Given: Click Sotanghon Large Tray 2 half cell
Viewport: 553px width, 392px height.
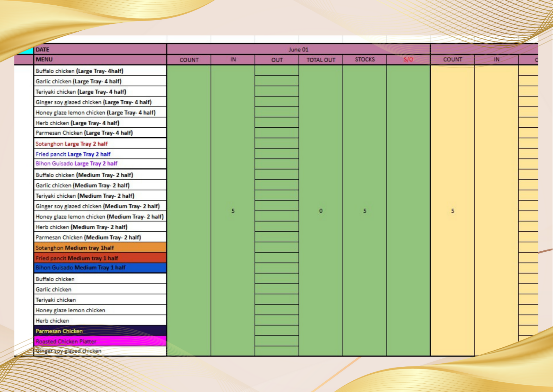Looking at the screenshot, I should pos(100,144).
